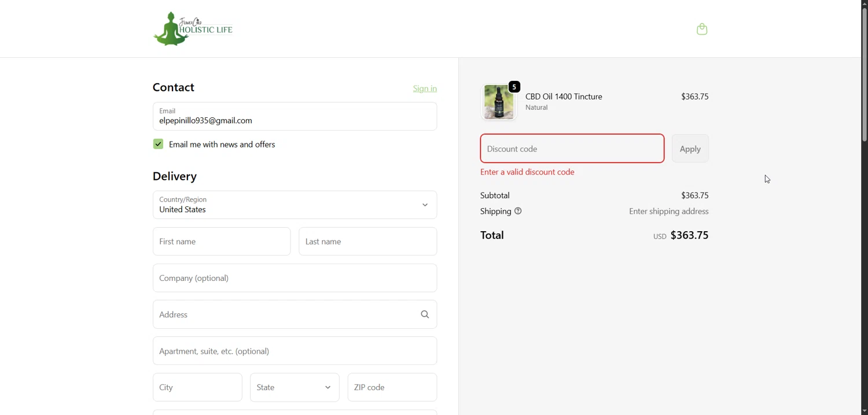The width and height of the screenshot is (868, 415).
Task: Select the Last name input
Action: [367, 242]
